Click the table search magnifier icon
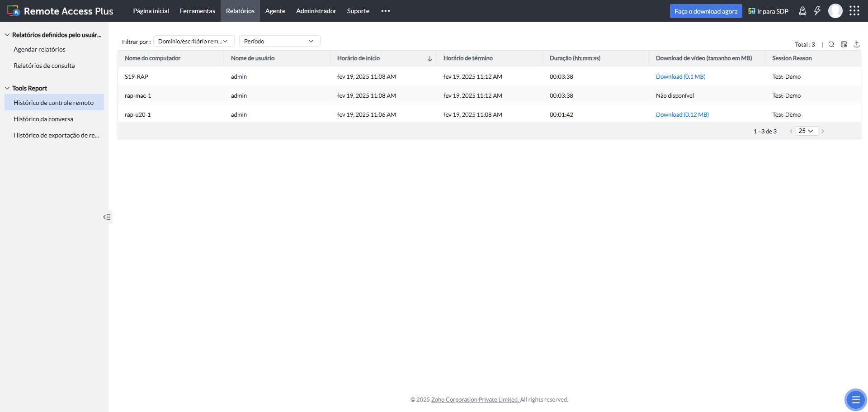This screenshot has width=868, height=412. coord(831,44)
